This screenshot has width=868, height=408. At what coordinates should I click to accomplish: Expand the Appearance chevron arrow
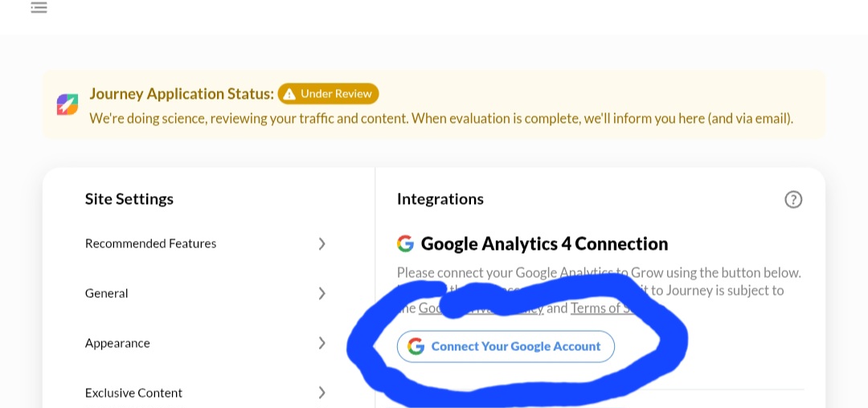click(x=321, y=343)
